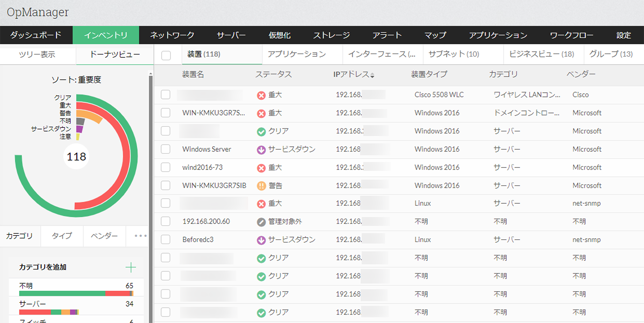644x323 pixels.
Task: Select the checkbox for Beforedc3
Action: click(x=166, y=240)
